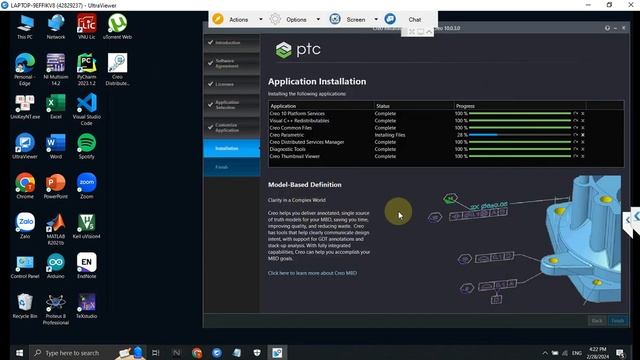
Task: Select the Chrome desktop icon
Action: click(x=25, y=186)
